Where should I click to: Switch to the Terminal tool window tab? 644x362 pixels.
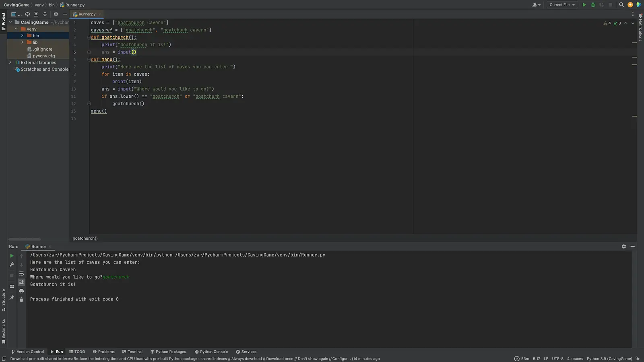[132, 352]
